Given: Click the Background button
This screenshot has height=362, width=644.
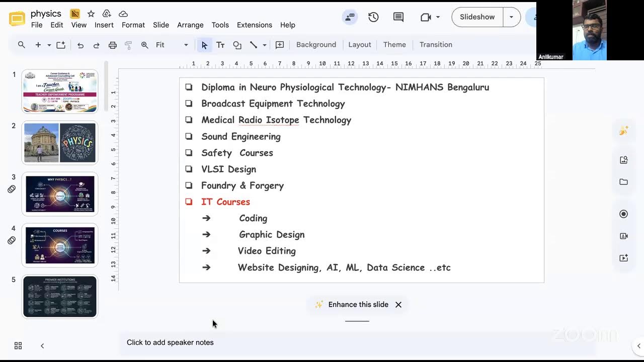Looking at the screenshot, I should (x=316, y=45).
